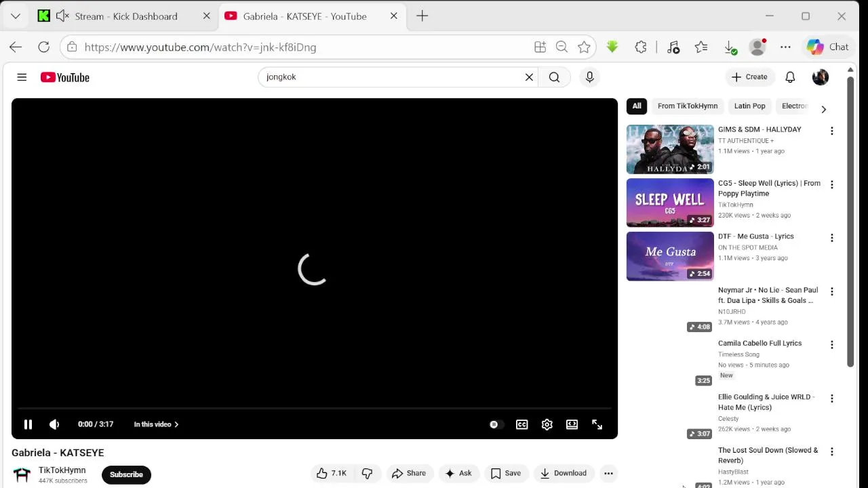The width and height of the screenshot is (868, 488).
Task: Dislike the video with thumbs down
Action: tap(367, 473)
